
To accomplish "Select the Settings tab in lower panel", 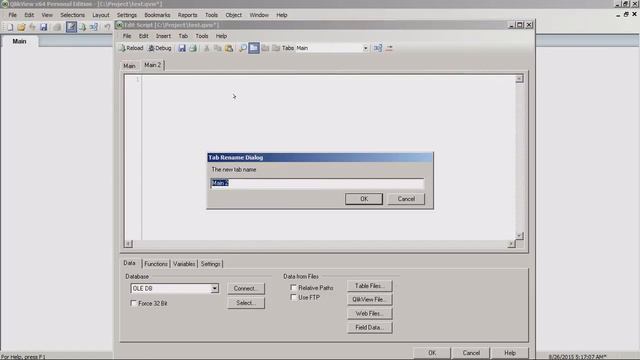I will pos(210,264).
